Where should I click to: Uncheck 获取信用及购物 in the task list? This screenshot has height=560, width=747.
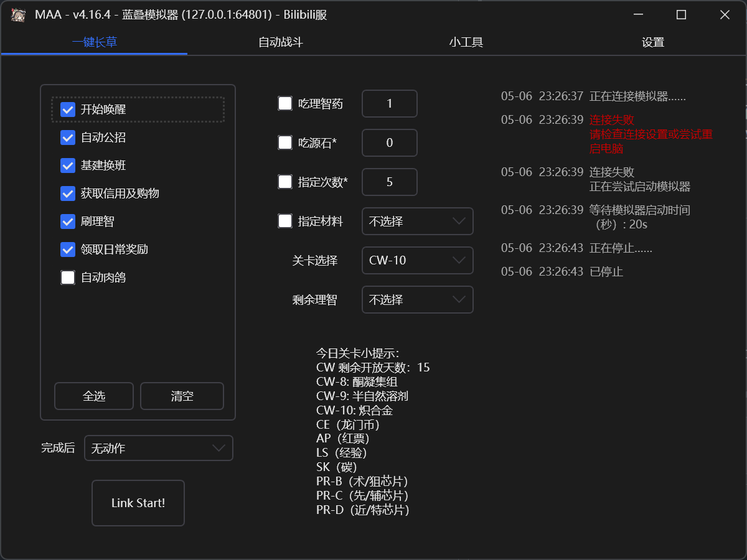click(67, 194)
